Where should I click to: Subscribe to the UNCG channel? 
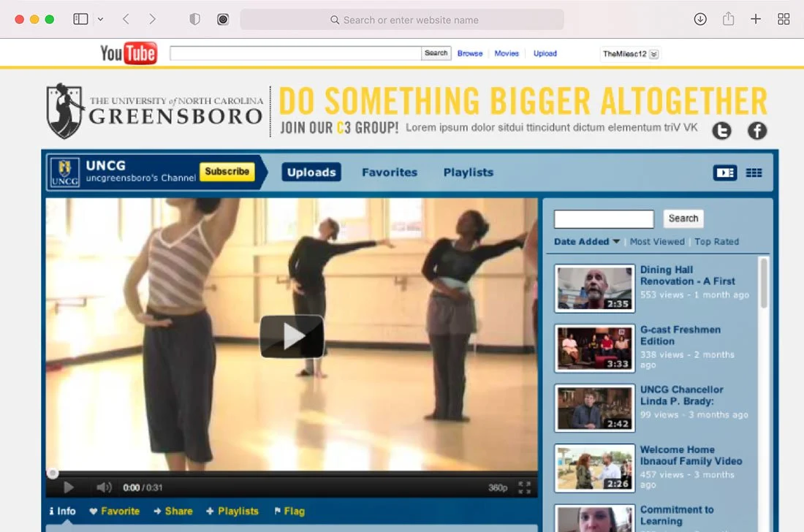coord(227,171)
